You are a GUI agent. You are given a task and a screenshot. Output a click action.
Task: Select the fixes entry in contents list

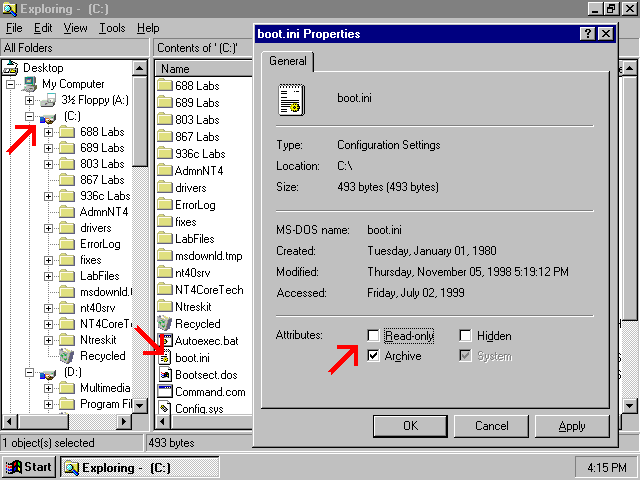pyautogui.click(x=186, y=222)
